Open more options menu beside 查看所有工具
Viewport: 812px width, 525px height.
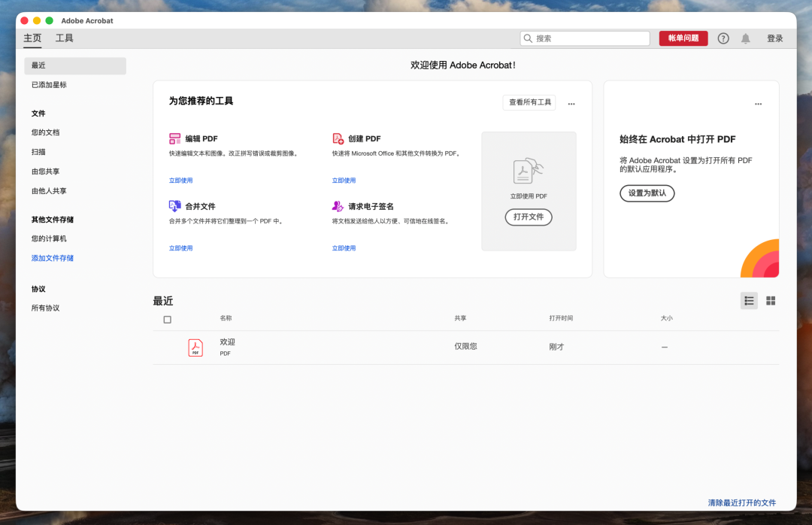point(571,104)
